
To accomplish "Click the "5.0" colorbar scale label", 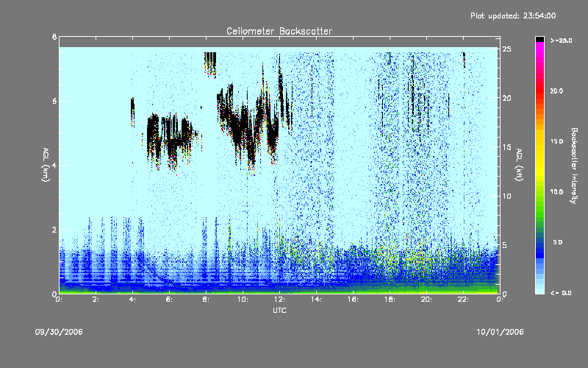I will pyautogui.click(x=558, y=242).
